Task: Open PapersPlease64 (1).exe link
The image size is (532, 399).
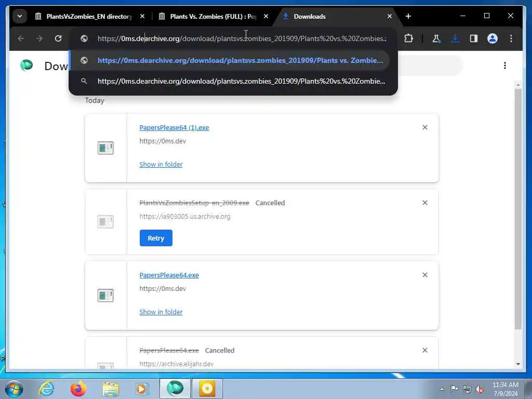Action: pos(174,128)
